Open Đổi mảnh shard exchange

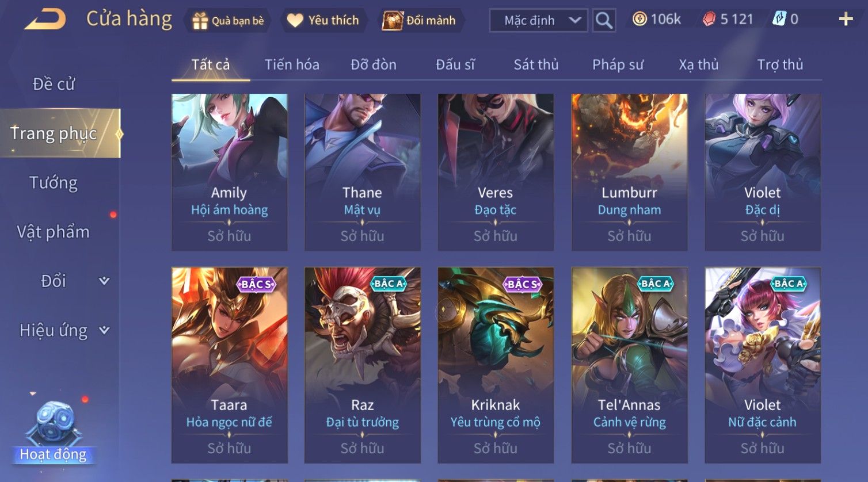click(x=393, y=20)
